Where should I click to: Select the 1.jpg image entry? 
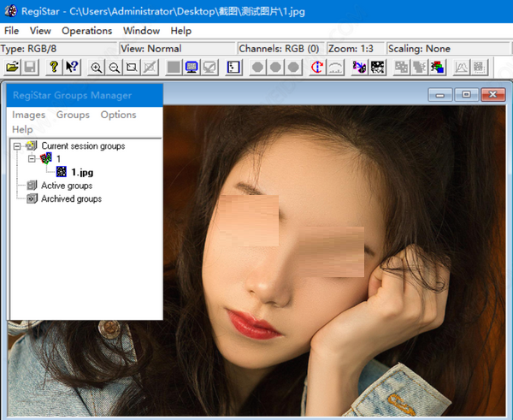click(x=82, y=172)
